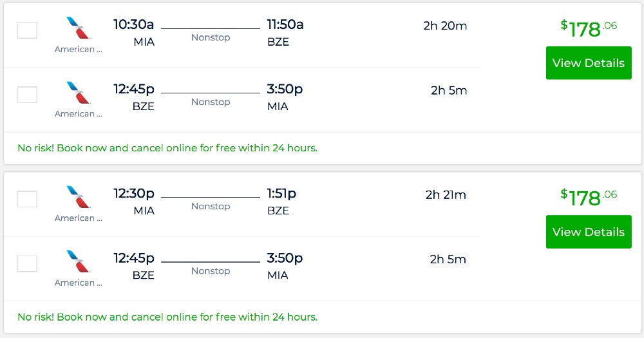
Task: Select checkbox for 12:30p MIA departure
Action: click(x=27, y=199)
